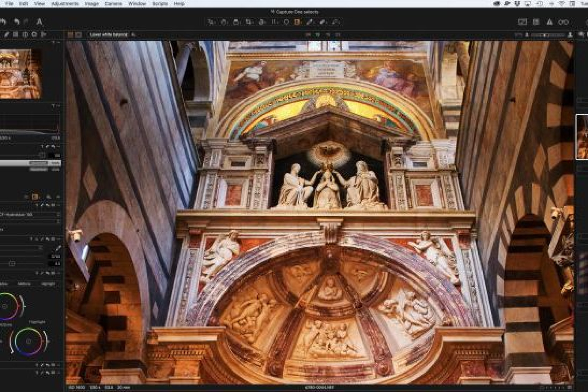Open the dropdown below the ICC profile
The height and width of the screenshot is (392, 588).
coord(30,221)
